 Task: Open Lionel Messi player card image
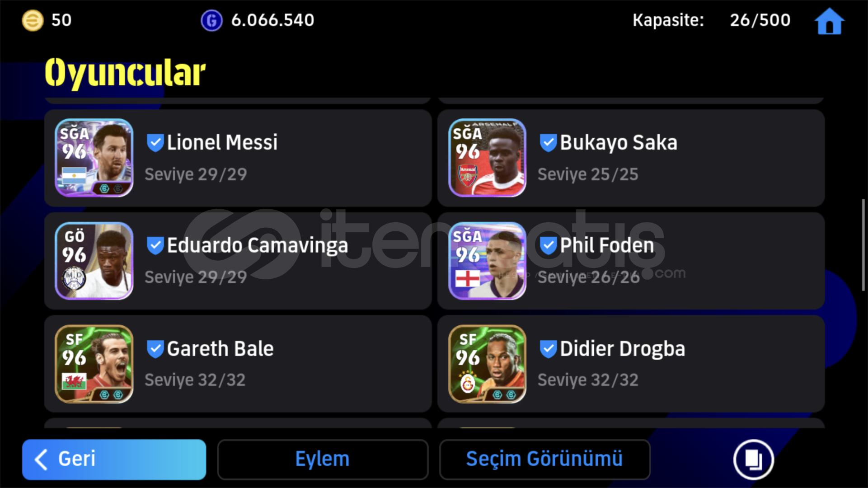[94, 158]
